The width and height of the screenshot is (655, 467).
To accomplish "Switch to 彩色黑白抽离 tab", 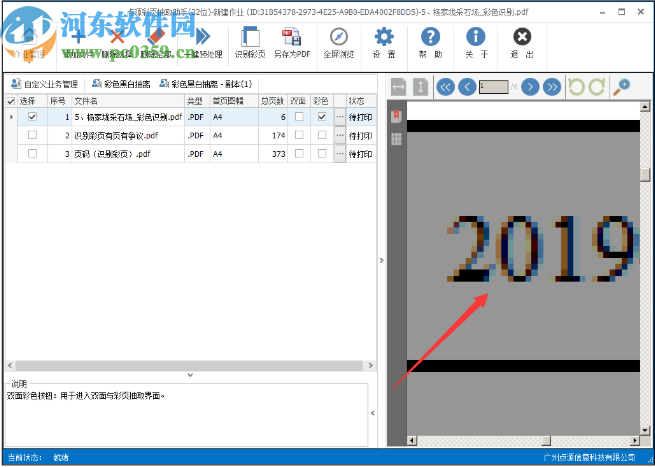I will coord(121,84).
